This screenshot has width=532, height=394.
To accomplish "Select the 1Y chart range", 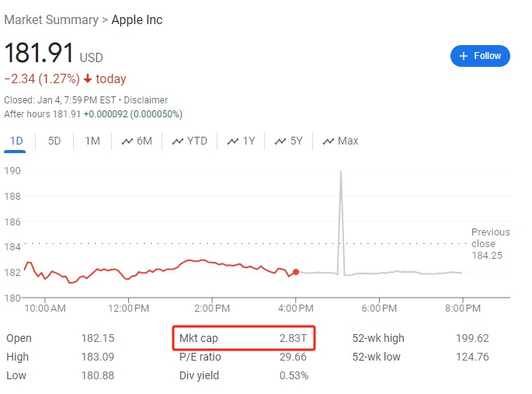I will [242, 141].
